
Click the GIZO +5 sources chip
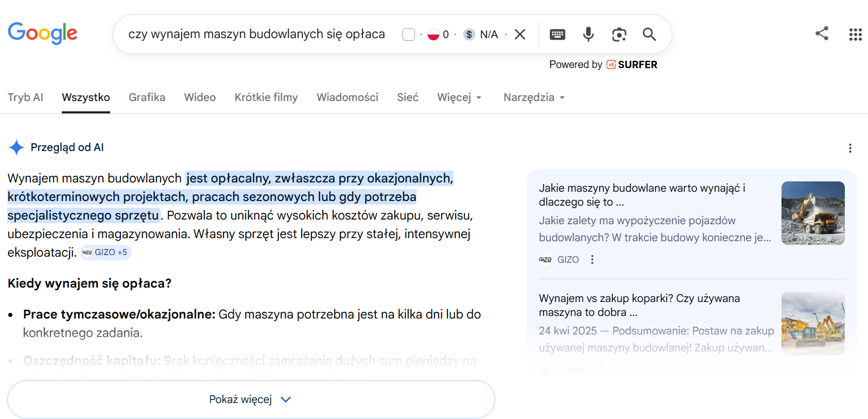point(106,253)
